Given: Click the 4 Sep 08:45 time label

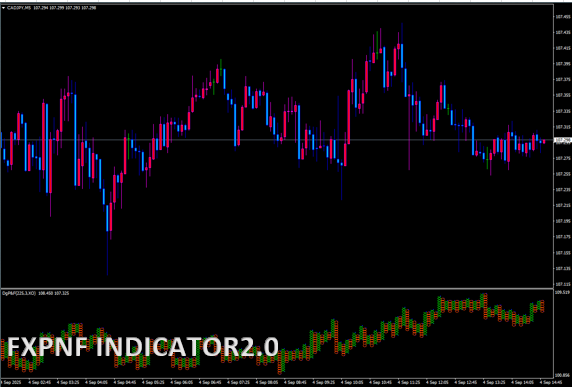Looking at the screenshot, I should click(x=294, y=383).
